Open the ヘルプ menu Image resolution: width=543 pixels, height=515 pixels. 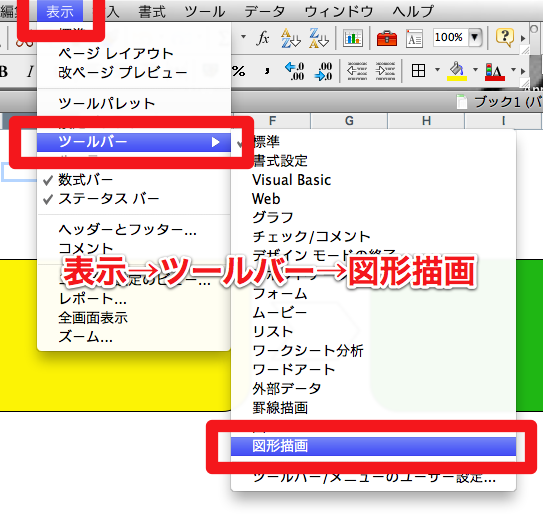(413, 12)
